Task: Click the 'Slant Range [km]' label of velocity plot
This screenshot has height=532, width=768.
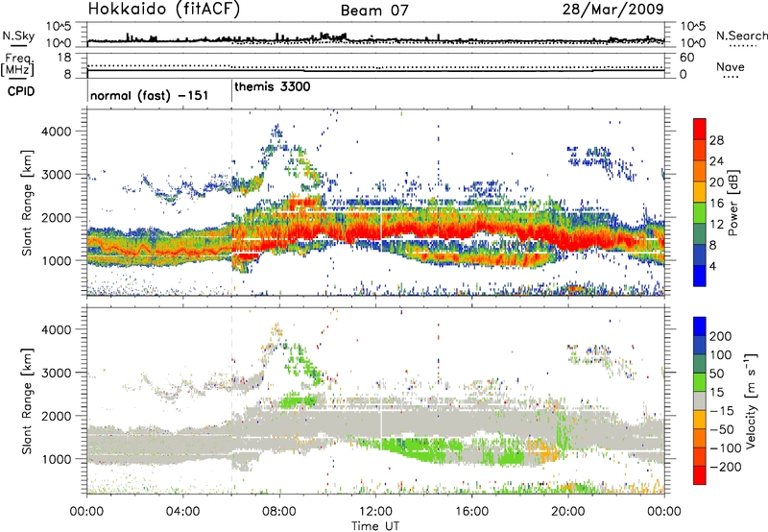Action: [x=27, y=400]
